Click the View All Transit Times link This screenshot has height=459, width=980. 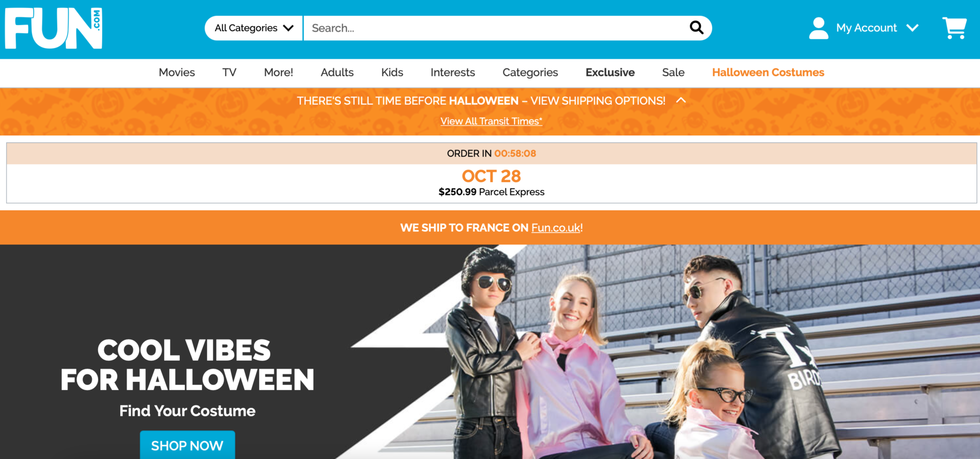point(491,121)
